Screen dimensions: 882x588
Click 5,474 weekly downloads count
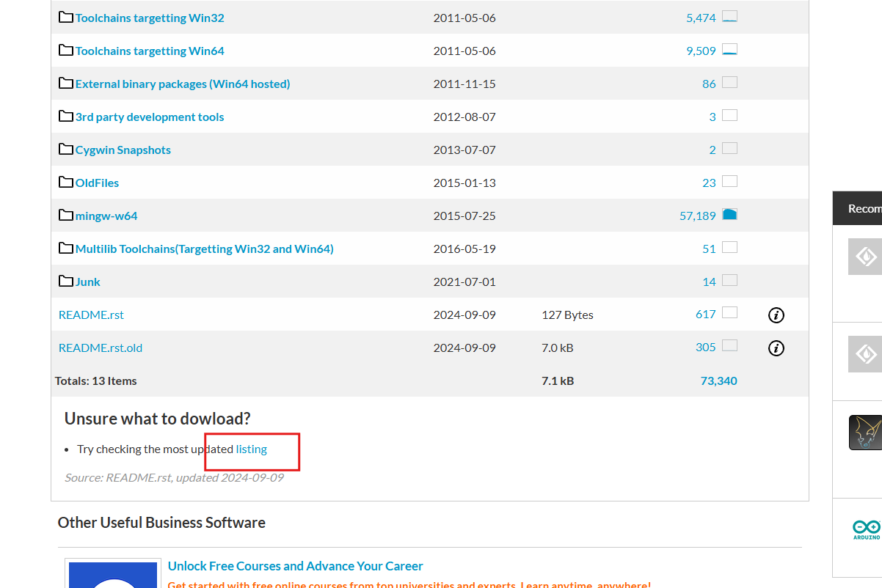[x=701, y=18]
